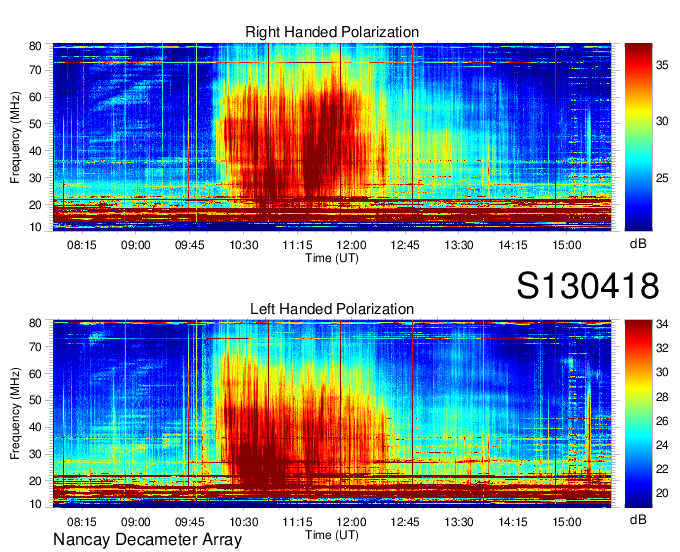Click '12:00' tick on Left Handed time axis
This screenshot has width=680, height=552.
[351, 522]
